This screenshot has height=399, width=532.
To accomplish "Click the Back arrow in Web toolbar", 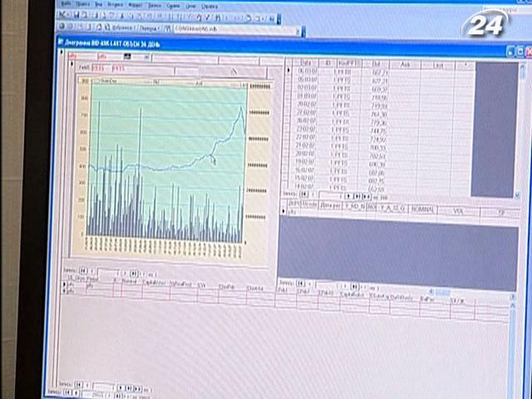I will point(62,26).
